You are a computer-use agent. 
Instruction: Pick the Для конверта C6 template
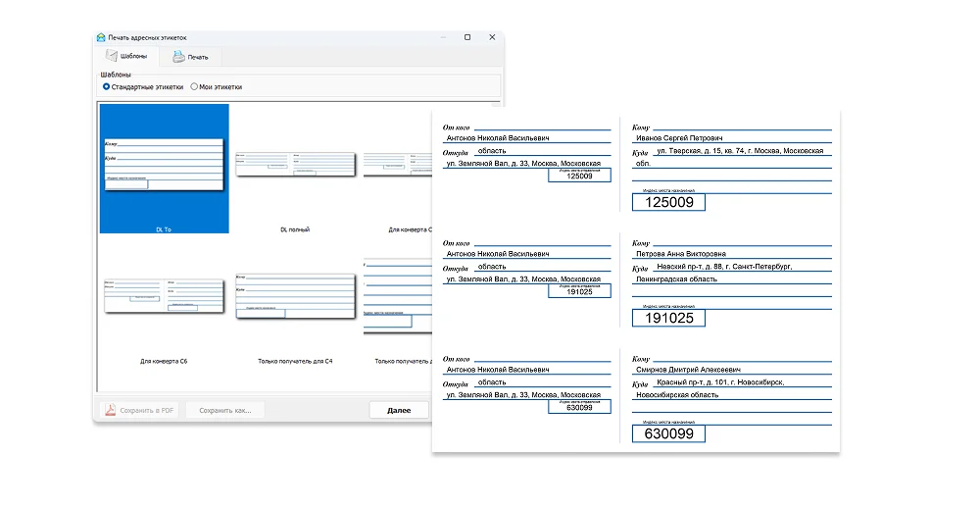tap(164, 303)
